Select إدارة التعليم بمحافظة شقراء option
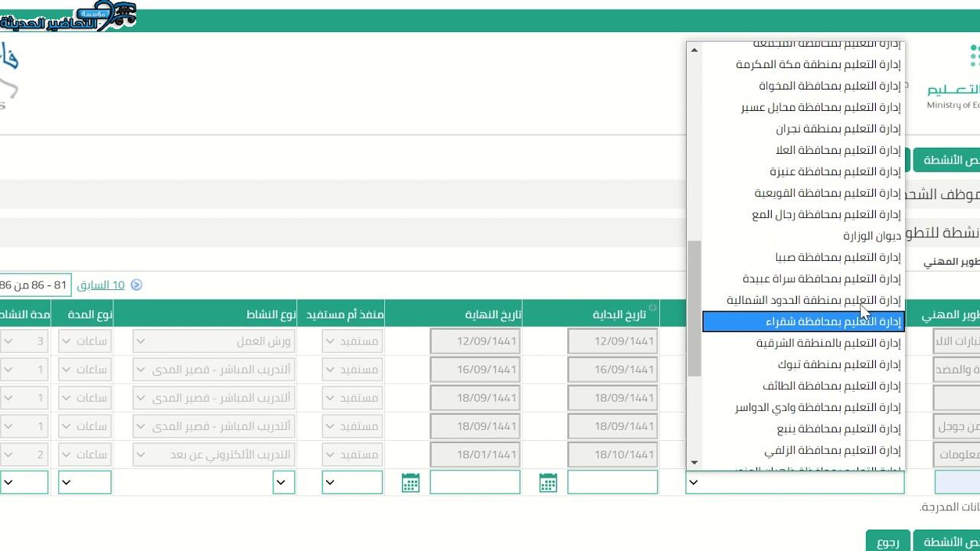The image size is (980, 551). 802,321
